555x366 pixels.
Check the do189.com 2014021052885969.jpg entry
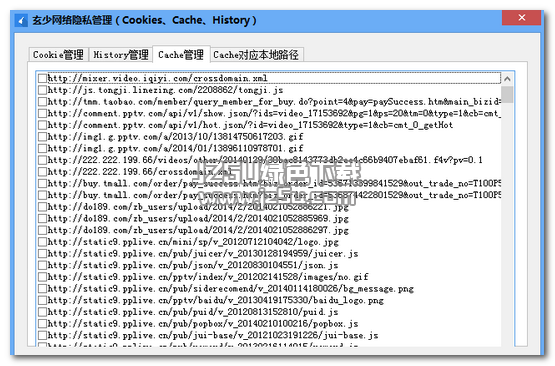(x=42, y=218)
